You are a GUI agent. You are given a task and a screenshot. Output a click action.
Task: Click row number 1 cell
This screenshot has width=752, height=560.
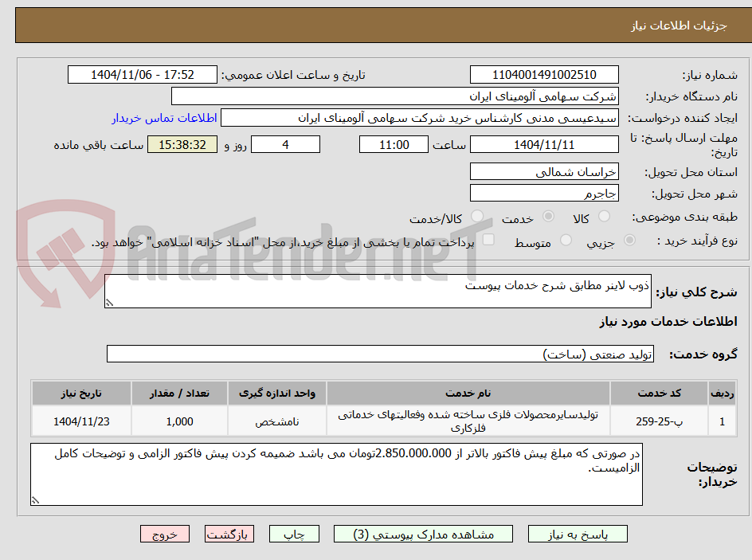(x=723, y=421)
